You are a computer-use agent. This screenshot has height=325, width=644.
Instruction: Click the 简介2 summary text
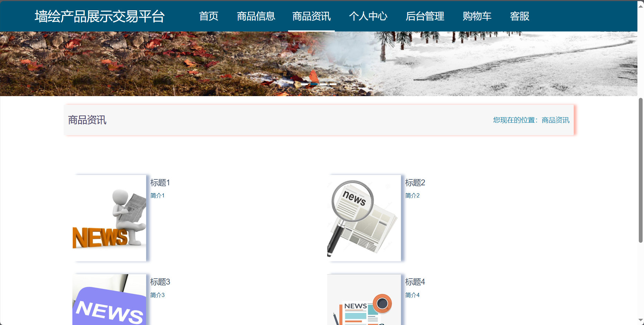click(x=412, y=195)
